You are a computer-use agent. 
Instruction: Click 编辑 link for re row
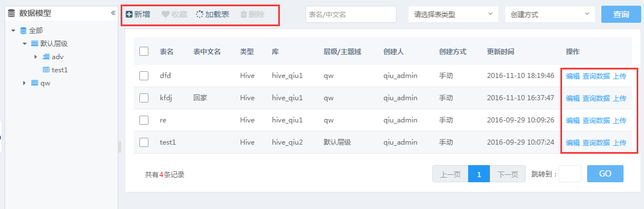pos(573,120)
